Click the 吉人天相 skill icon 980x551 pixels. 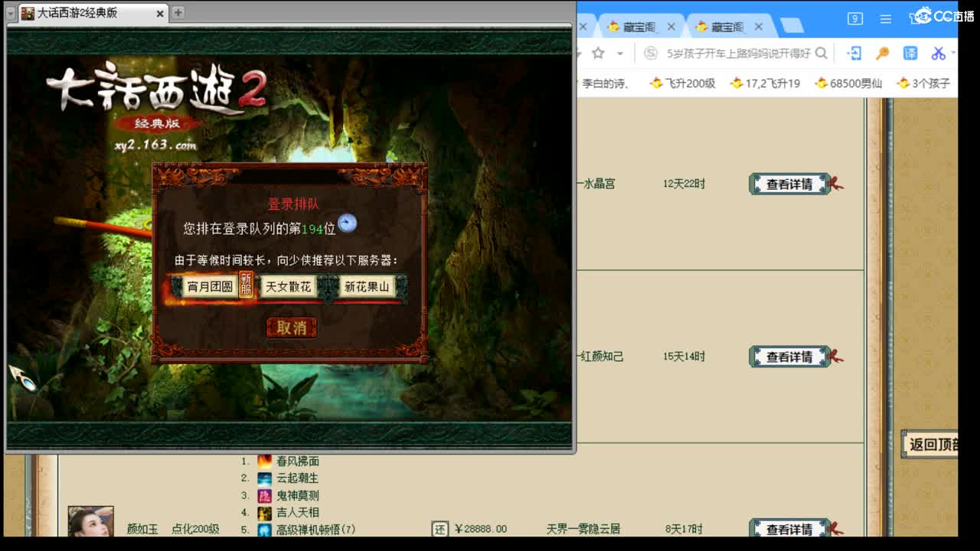(264, 513)
